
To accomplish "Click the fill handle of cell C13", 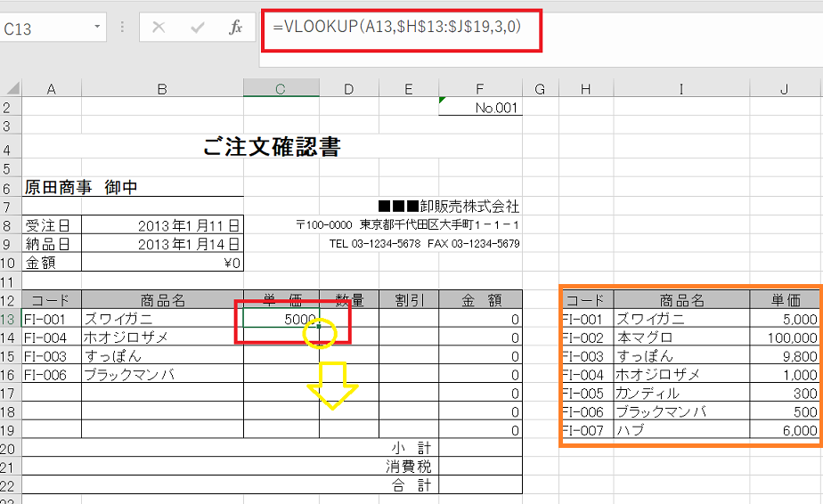I will click(x=319, y=327).
